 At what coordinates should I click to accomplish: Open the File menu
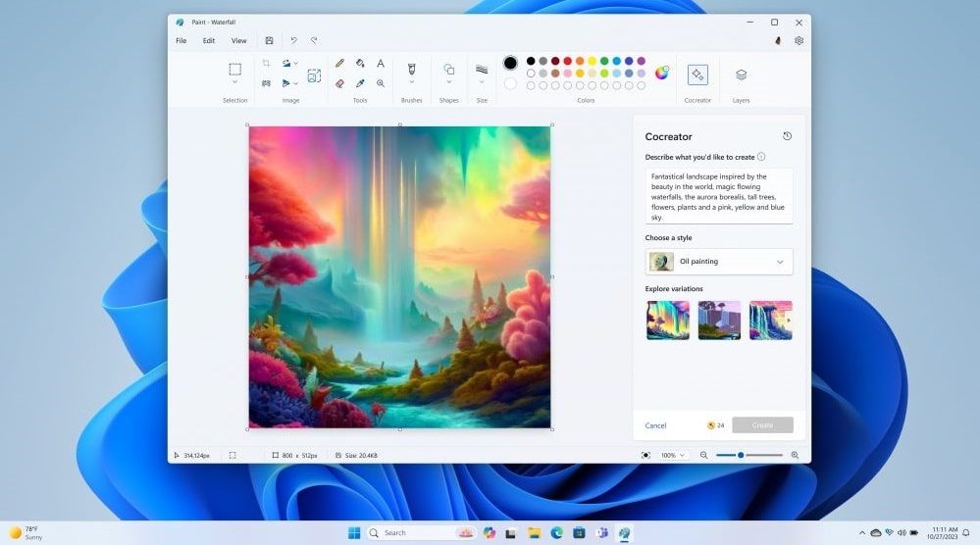coord(181,41)
